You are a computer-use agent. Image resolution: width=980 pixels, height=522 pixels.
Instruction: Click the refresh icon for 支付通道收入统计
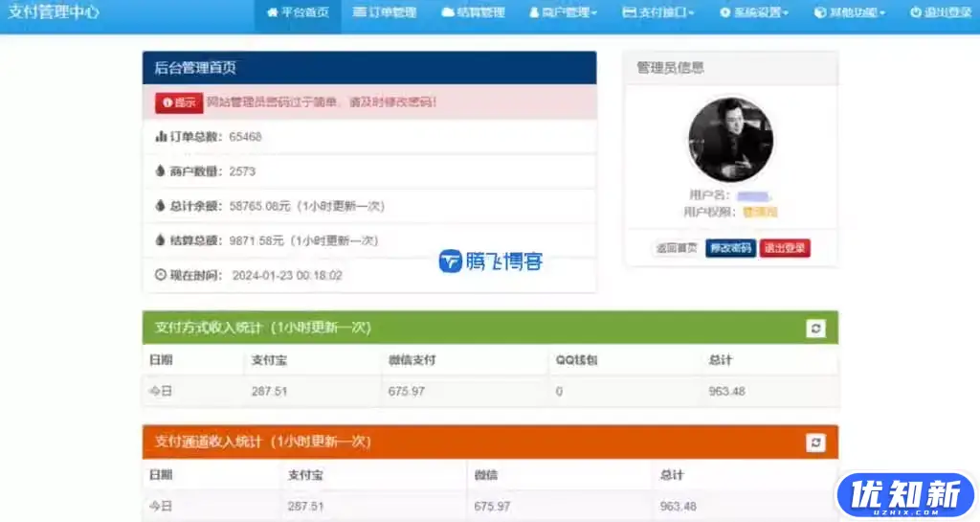(x=815, y=443)
